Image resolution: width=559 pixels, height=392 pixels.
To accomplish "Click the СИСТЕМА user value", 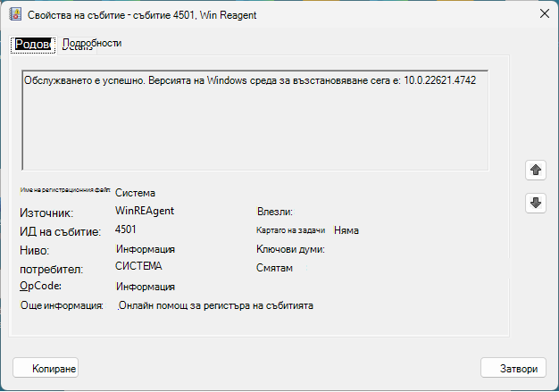I will tap(138, 266).
